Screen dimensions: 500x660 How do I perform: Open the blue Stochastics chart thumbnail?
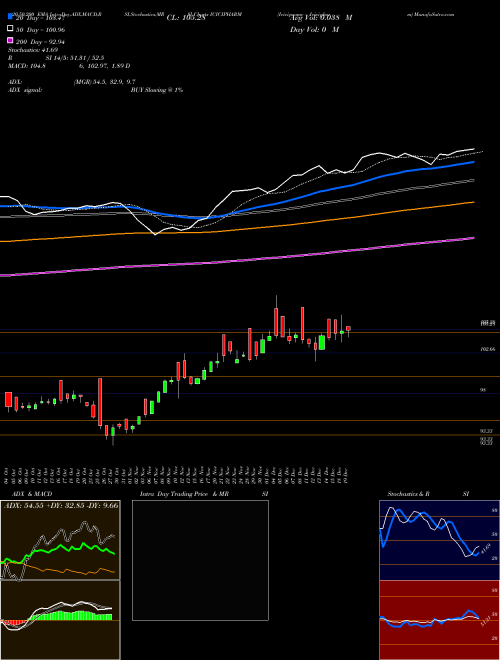click(x=439, y=540)
